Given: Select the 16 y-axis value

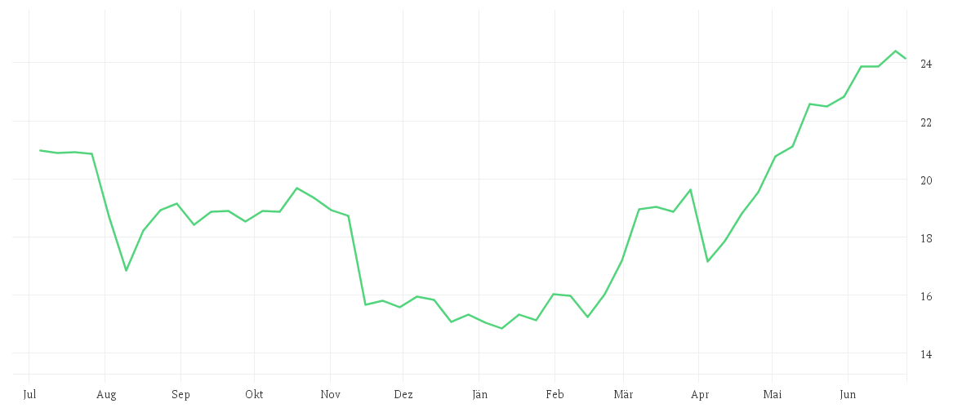Looking at the screenshot, I should [927, 296].
